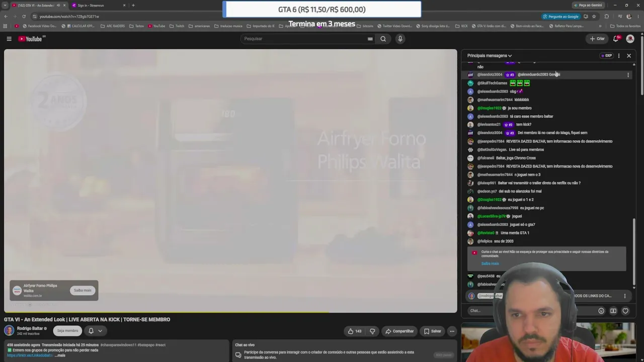Open the Twitch bookmark folder
Image resolution: width=644 pixels, height=362 pixels.
click(177, 26)
